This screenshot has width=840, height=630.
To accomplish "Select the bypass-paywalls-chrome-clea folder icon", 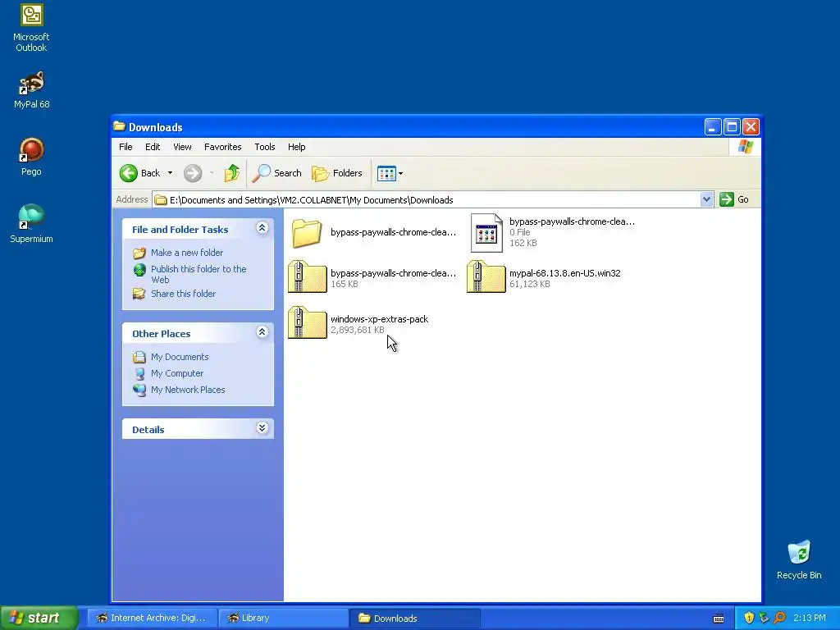I will 307,233.
